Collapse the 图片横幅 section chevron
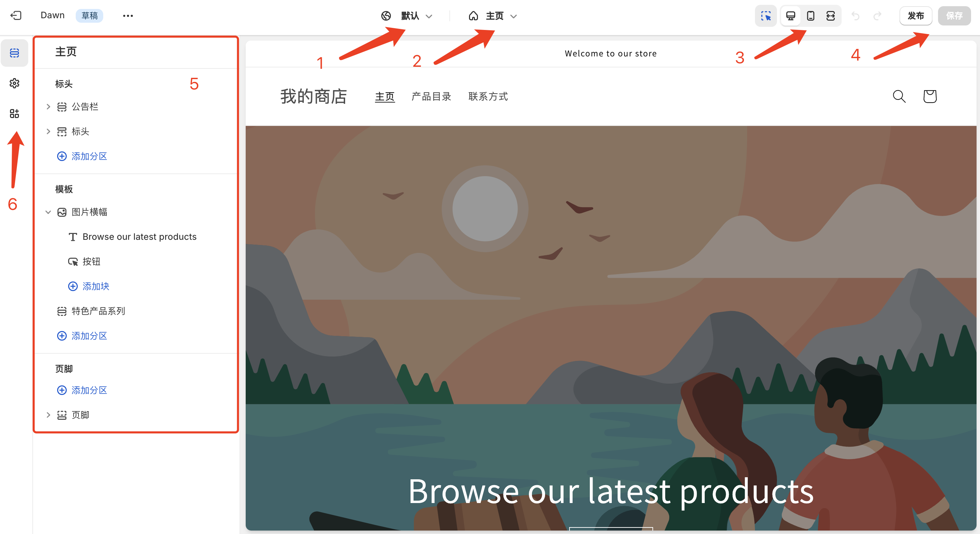Screen dimensions: 980x534 point(48,212)
